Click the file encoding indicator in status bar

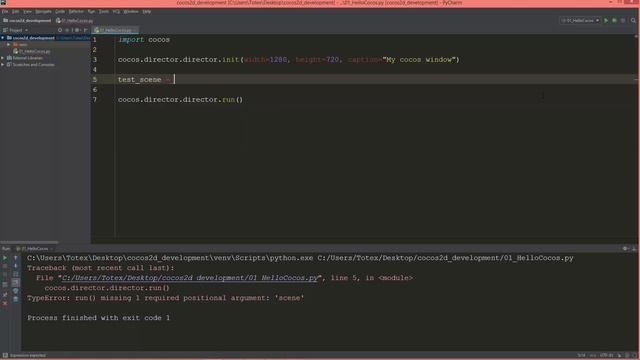607,356
